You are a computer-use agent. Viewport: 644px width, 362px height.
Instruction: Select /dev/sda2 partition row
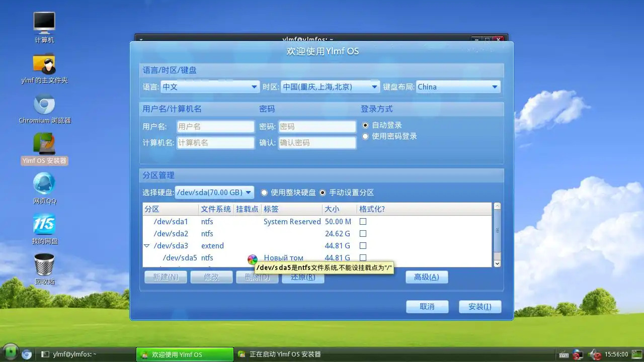[x=317, y=234]
